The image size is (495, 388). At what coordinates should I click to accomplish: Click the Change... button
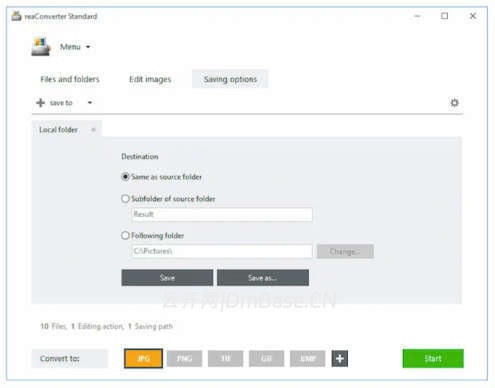[x=345, y=251]
